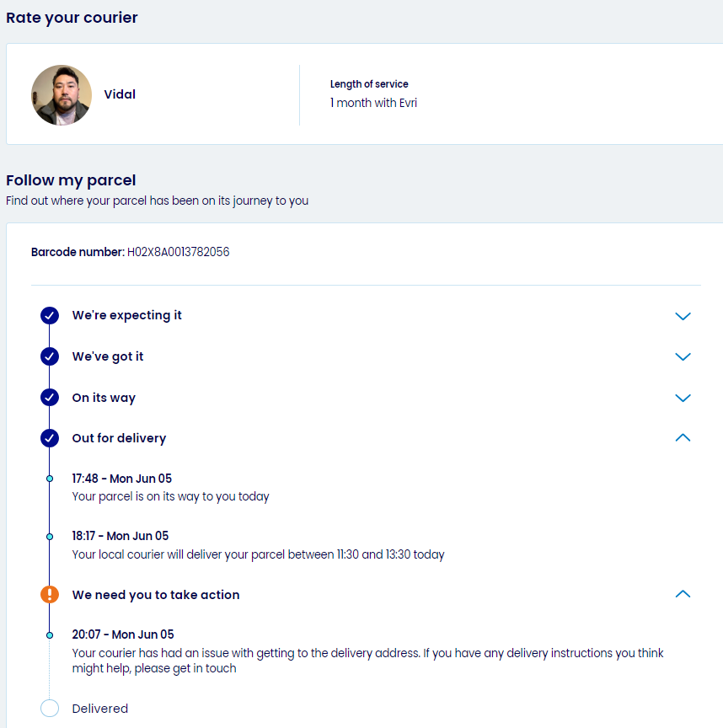Click the Out for delivery heading
Viewport: 723px width, 728px height.
point(119,438)
